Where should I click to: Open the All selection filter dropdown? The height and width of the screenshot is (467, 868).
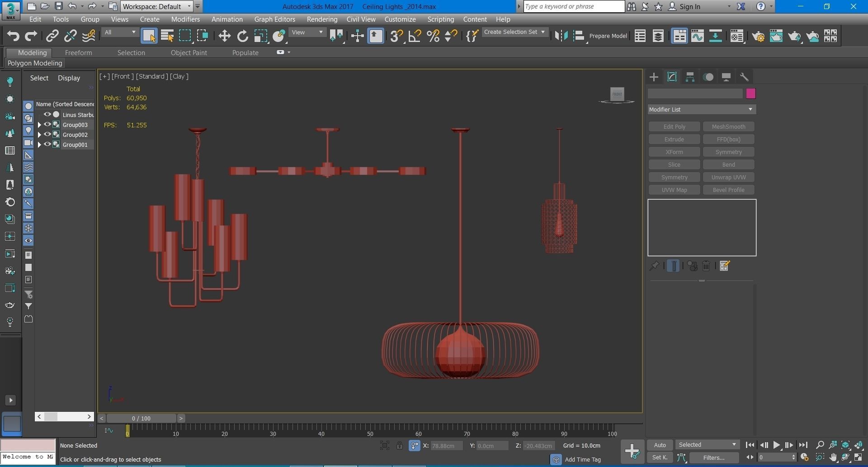pos(120,33)
